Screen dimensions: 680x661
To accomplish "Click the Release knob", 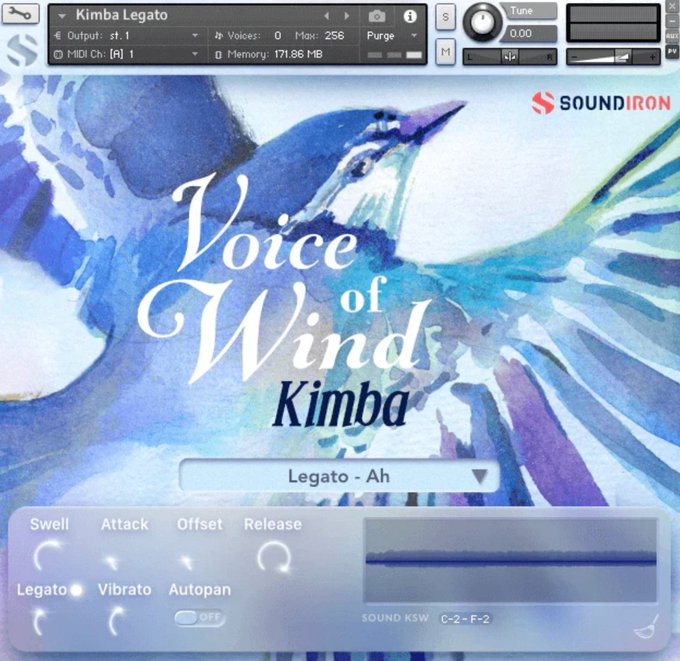I will (274, 556).
